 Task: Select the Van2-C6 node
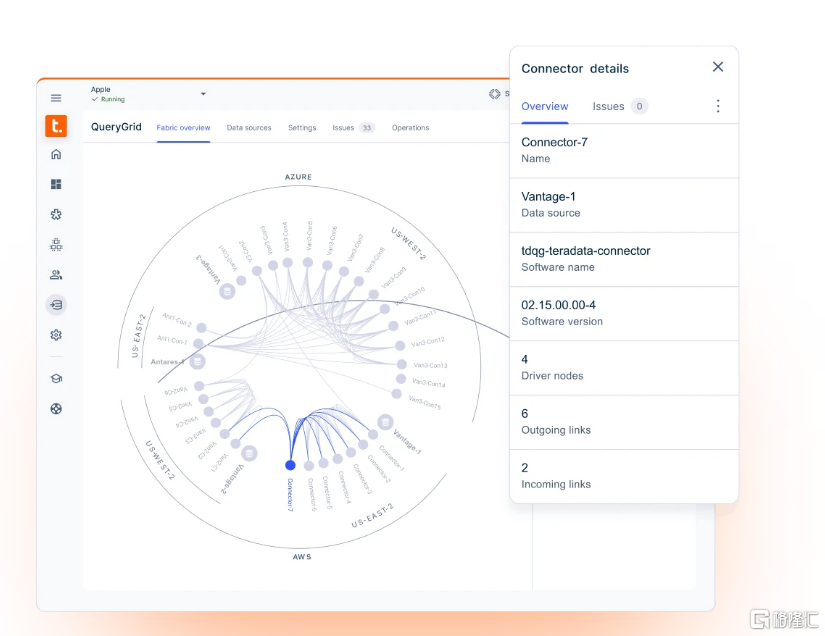(199, 386)
